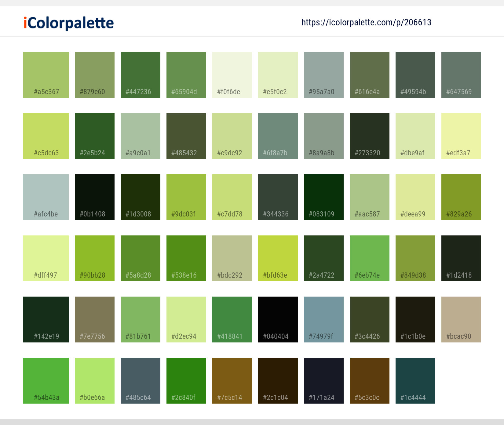Pick the lime #c5dc63 swatch
The width and height of the screenshot is (504, 425).
46,136
